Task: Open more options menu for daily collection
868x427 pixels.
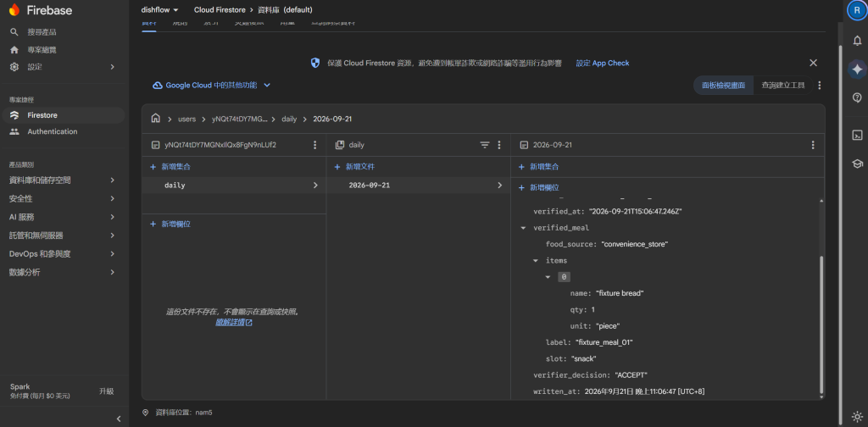Action: pyautogui.click(x=498, y=145)
